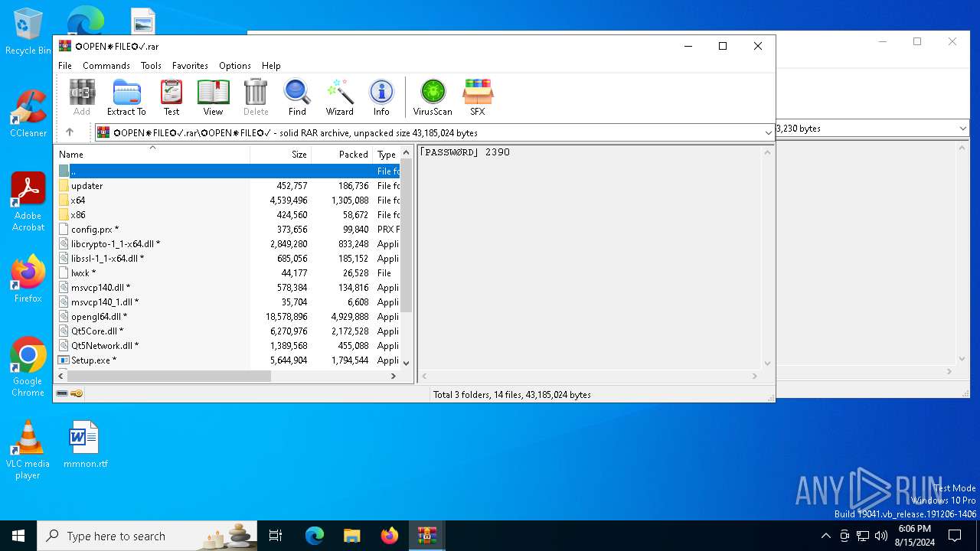Show hidden system tray icons
980x551 pixels.
point(825,536)
